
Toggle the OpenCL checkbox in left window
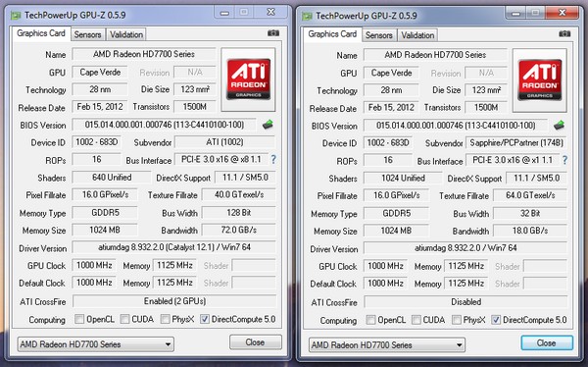79,319
